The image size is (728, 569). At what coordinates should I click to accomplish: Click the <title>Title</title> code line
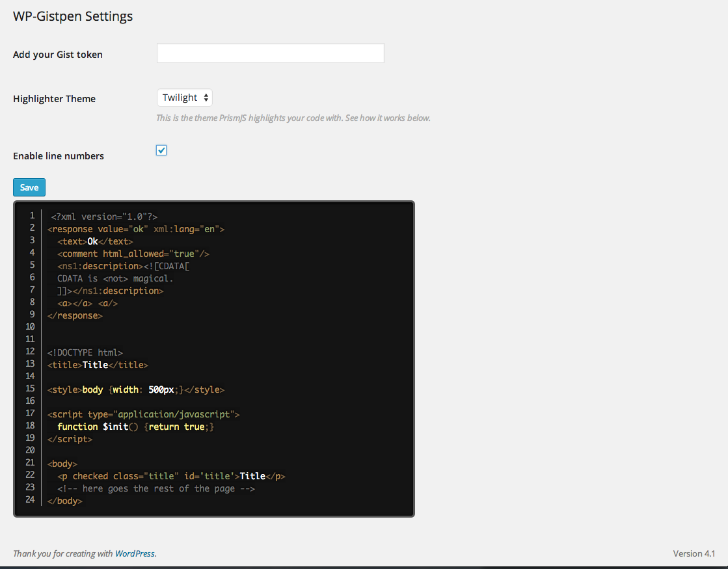[98, 365]
